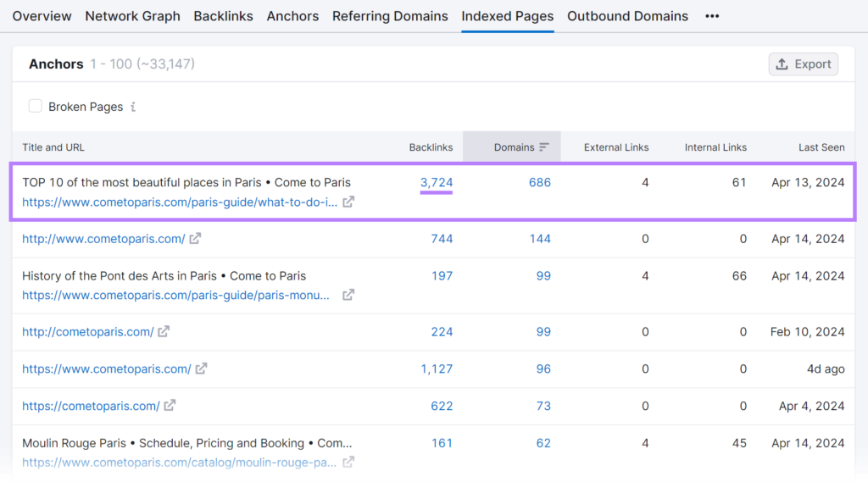
Task: Open the https://www.cometoparis.com/ link
Action: (x=107, y=368)
